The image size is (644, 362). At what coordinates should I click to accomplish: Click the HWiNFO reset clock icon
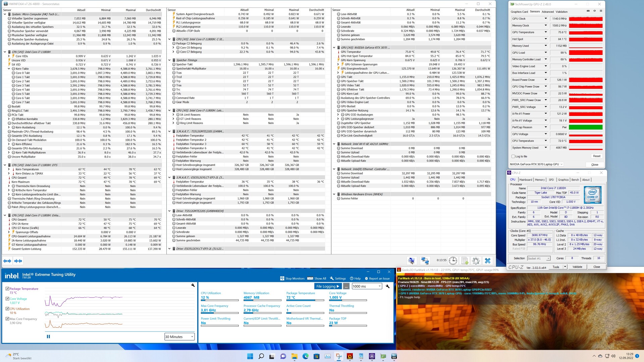pyautogui.click(x=453, y=261)
